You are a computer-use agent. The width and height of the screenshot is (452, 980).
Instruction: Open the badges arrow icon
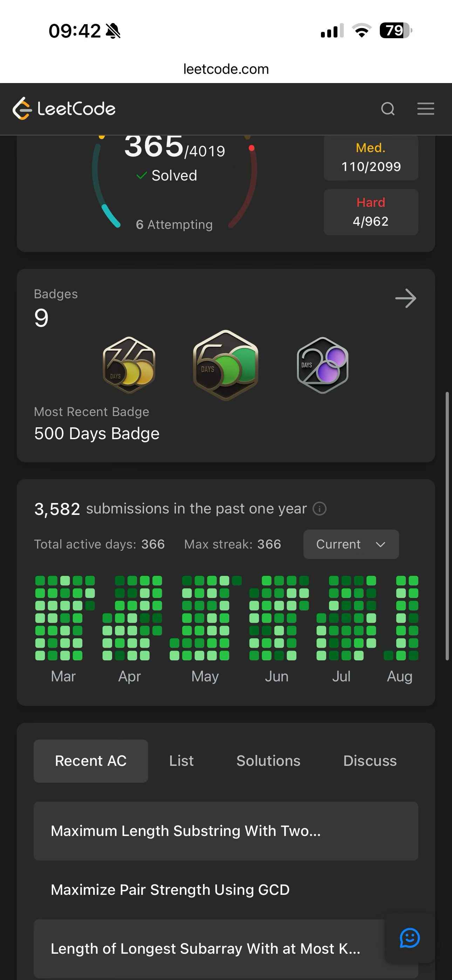point(406,298)
